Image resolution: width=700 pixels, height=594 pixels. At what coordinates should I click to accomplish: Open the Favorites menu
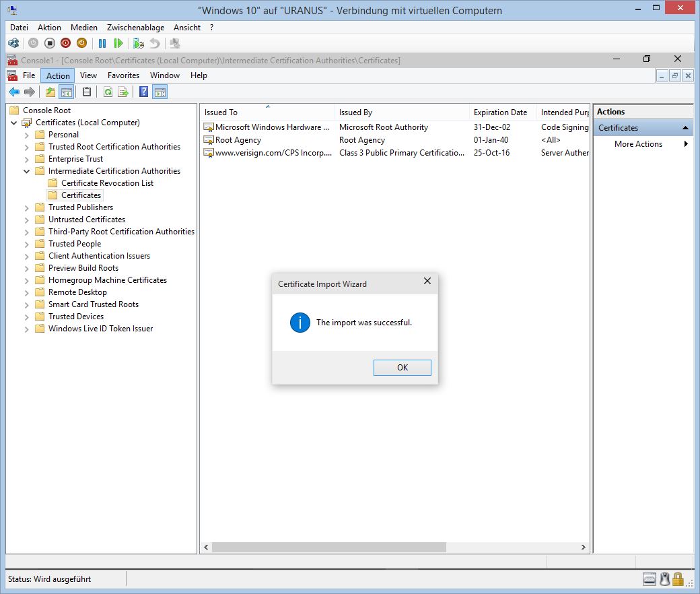coord(123,75)
